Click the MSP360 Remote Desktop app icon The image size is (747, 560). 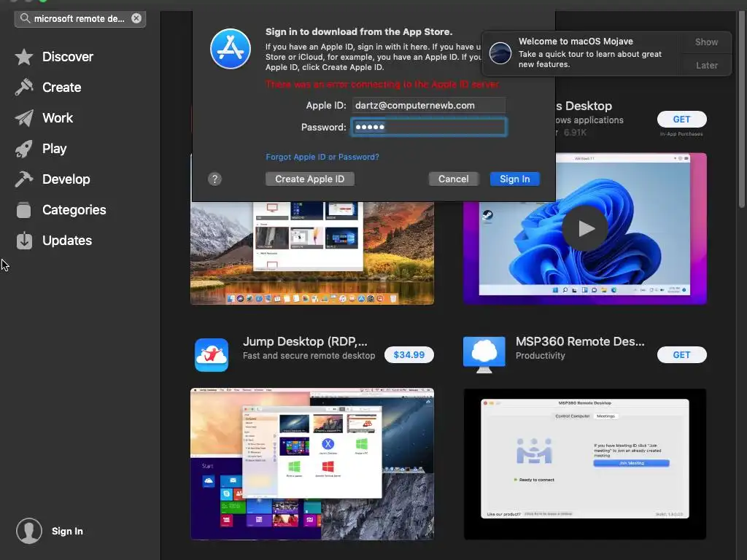pos(484,355)
